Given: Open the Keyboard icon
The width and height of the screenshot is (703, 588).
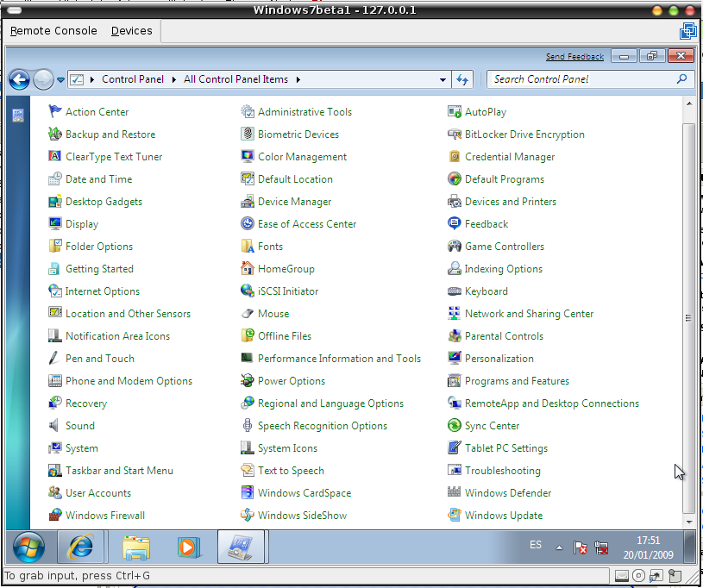Looking at the screenshot, I should tap(455, 291).
